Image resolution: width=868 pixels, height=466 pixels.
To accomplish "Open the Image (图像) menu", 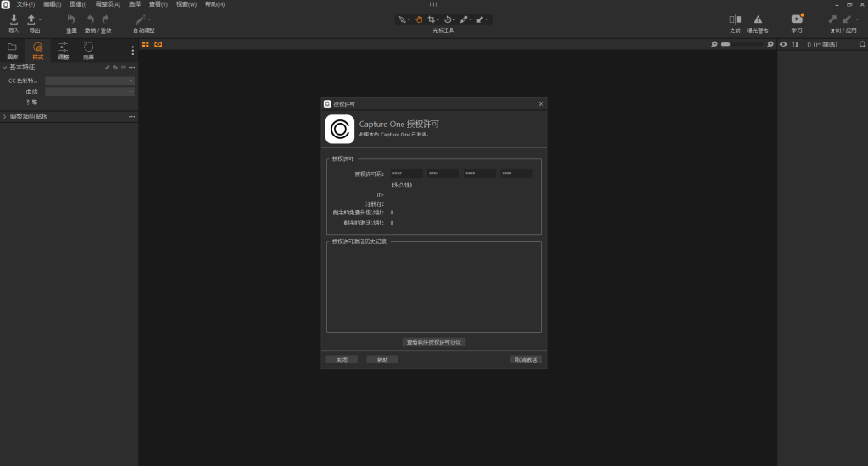I will click(x=77, y=4).
